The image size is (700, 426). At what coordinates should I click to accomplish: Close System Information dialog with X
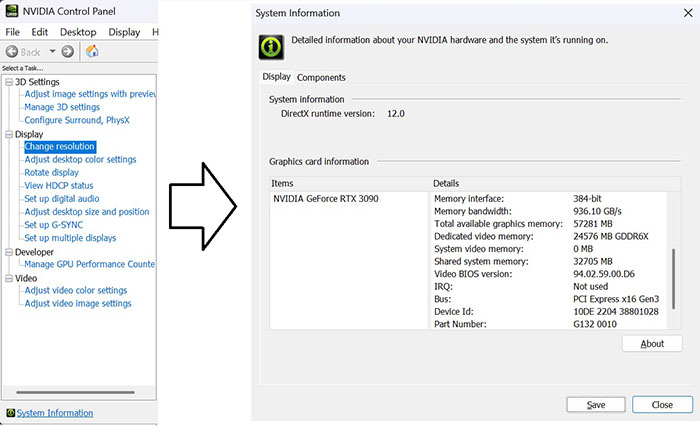(688, 13)
